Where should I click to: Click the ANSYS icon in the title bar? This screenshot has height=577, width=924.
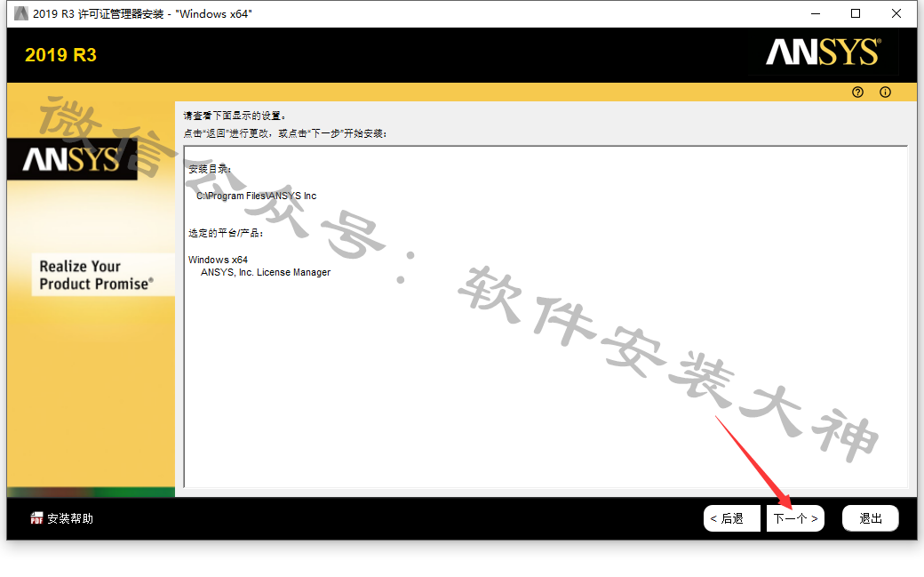[21, 13]
